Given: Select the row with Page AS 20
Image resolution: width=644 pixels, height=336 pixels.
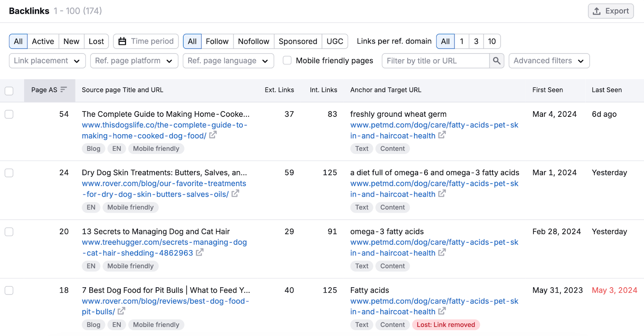Looking at the screenshot, I should click(9, 232).
